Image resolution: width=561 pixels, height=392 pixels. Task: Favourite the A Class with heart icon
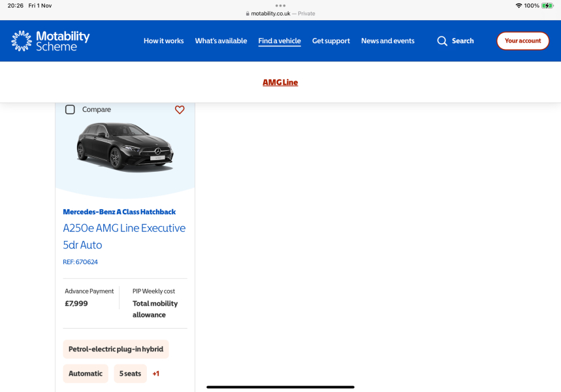point(180,110)
